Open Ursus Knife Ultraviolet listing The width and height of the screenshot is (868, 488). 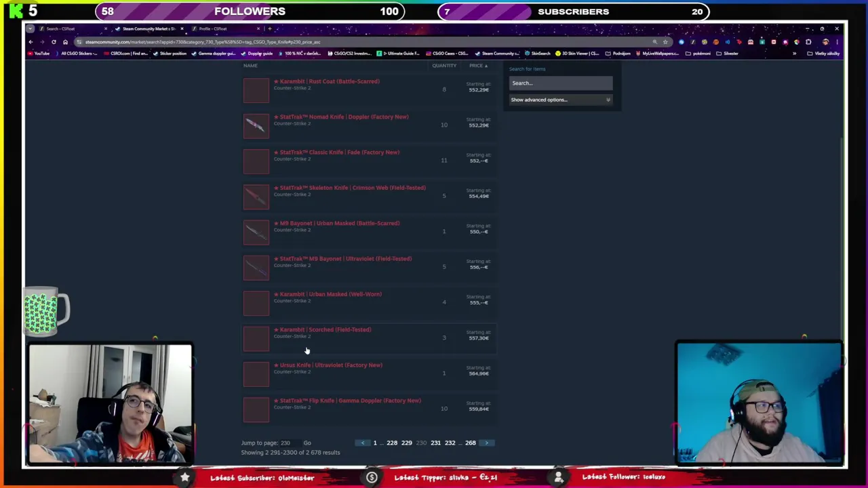point(331,365)
